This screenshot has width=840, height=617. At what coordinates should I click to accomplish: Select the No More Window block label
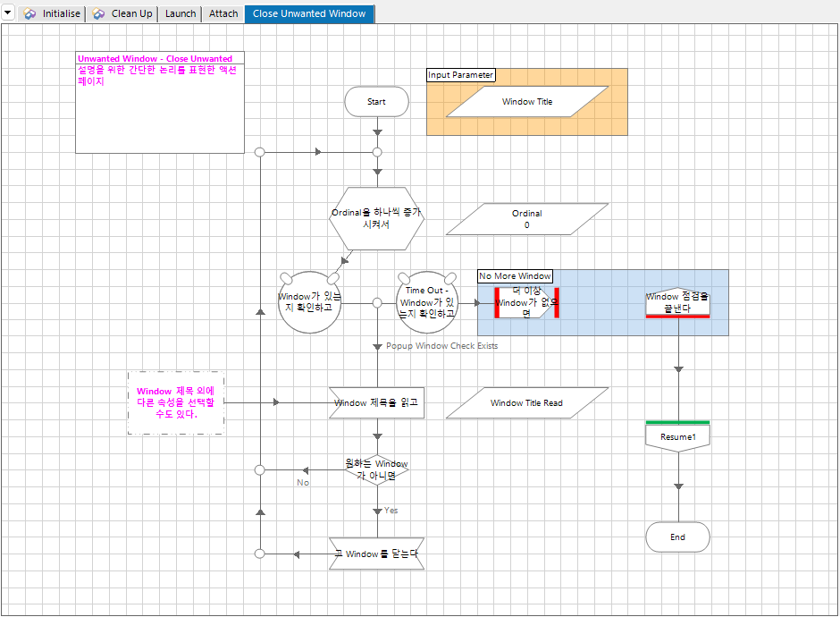pos(516,276)
